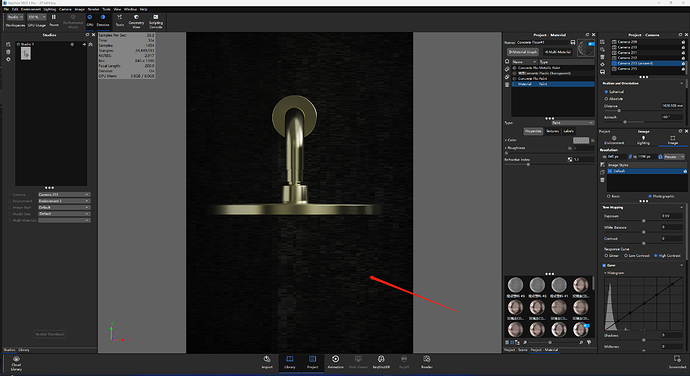Open the Import dialog
Viewport: 690px width, 376px height.
[x=267, y=362]
